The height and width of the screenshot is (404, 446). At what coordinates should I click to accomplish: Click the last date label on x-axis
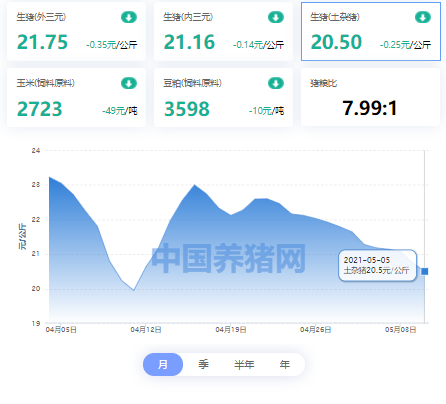pyautogui.click(x=400, y=330)
